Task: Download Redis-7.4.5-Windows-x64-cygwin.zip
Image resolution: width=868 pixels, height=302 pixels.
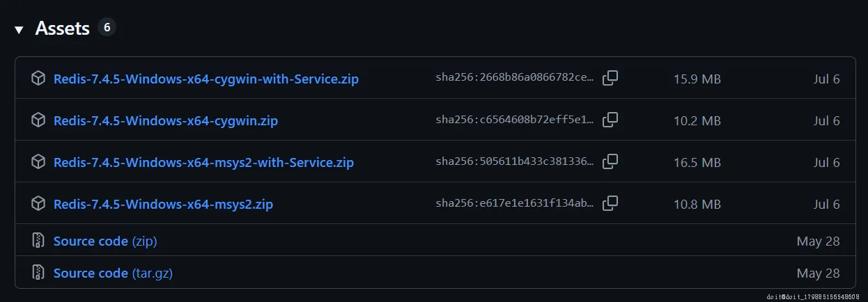Action: [165, 120]
